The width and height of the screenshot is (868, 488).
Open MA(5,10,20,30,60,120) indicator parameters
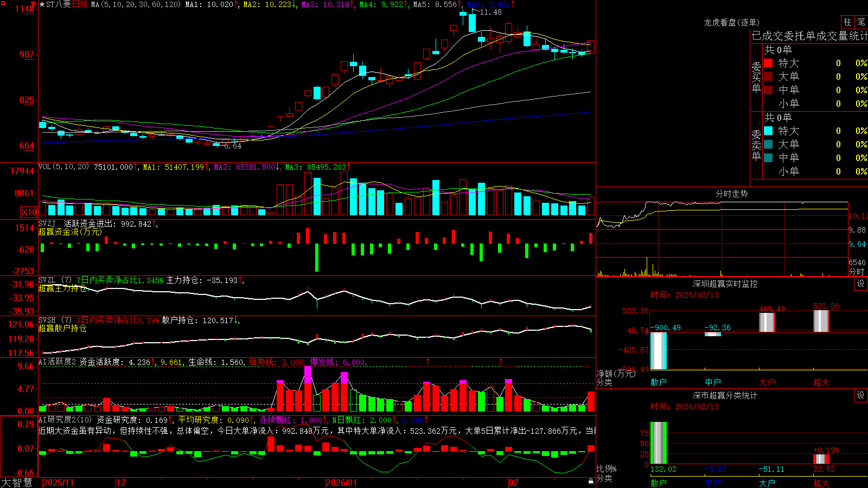click(x=136, y=4)
